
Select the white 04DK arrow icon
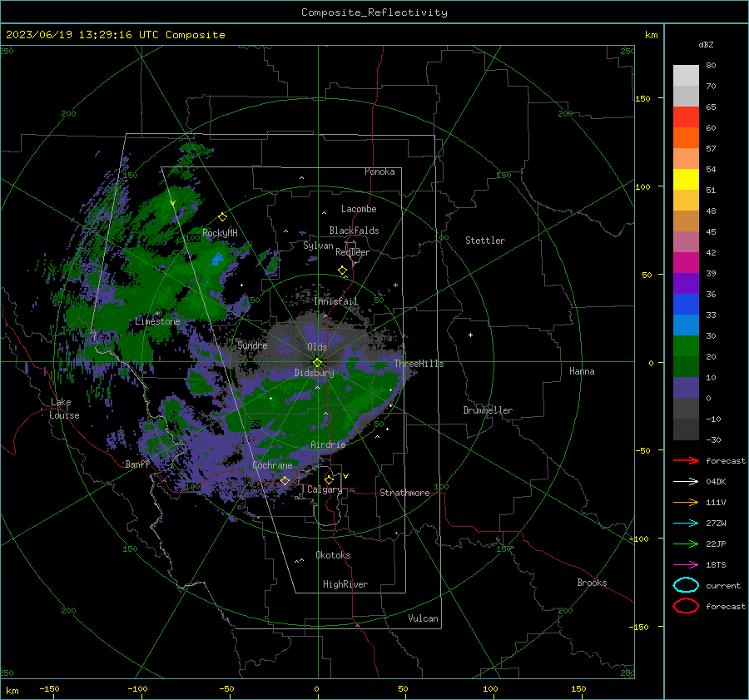coord(686,482)
